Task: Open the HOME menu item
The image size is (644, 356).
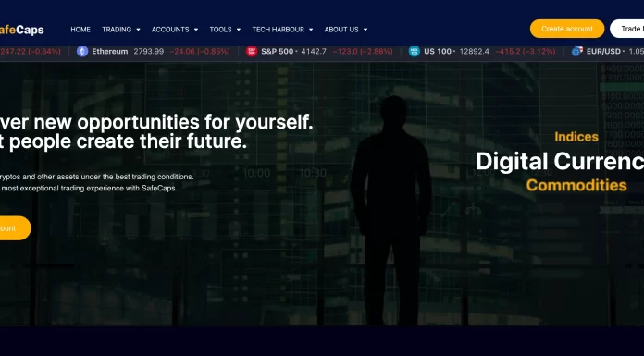Action: [x=80, y=30]
